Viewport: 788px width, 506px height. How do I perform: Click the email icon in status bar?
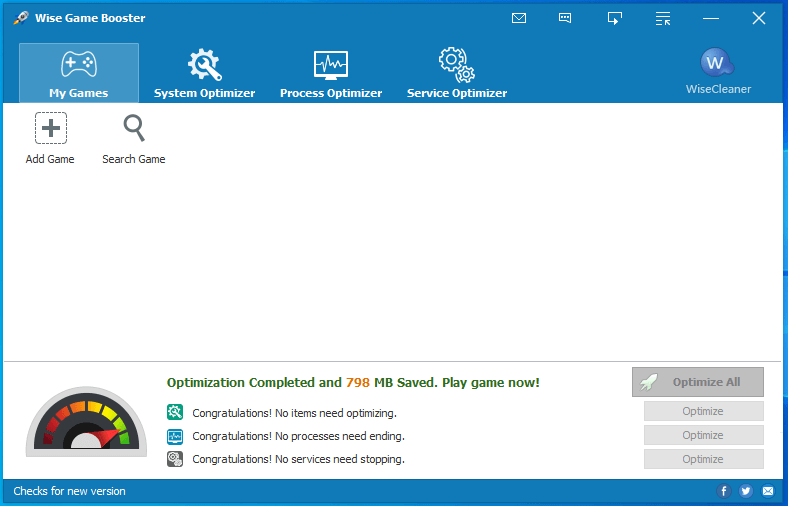point(768,491)
